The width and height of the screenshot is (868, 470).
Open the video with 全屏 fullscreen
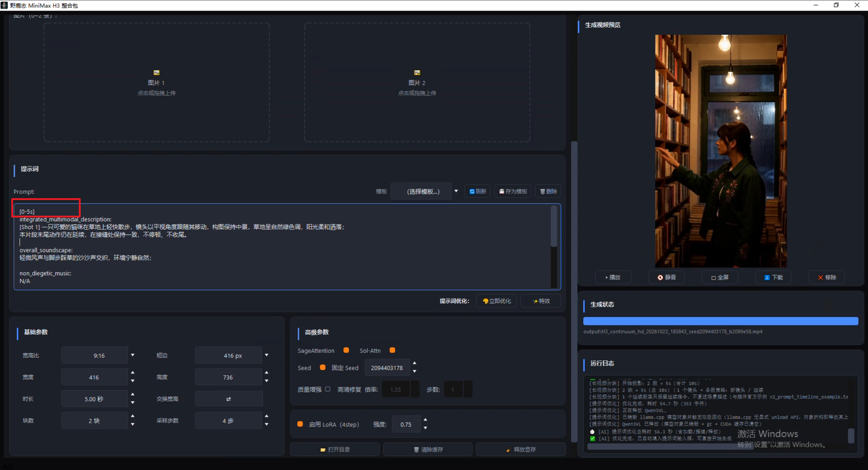coord(720,277)
